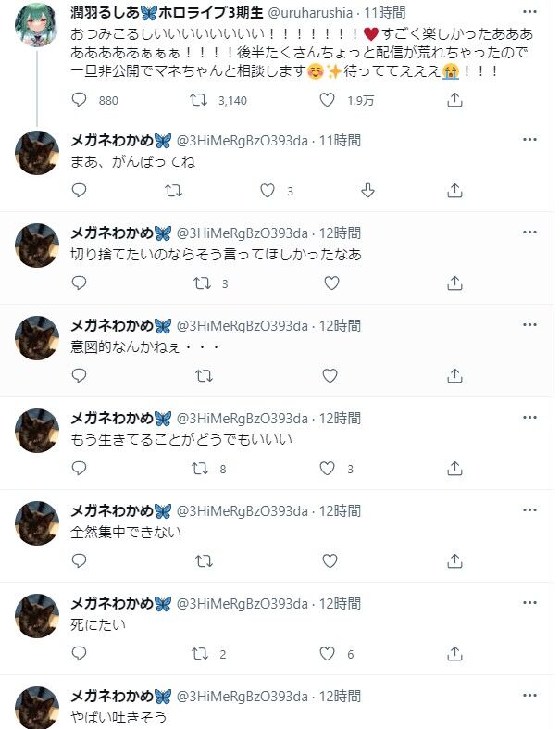The height and width of the screenshot is (729, 560).
Task: Retweet the 'もう生きてることが' tweet with 8 retweets
Action: (x=200, y=468)
